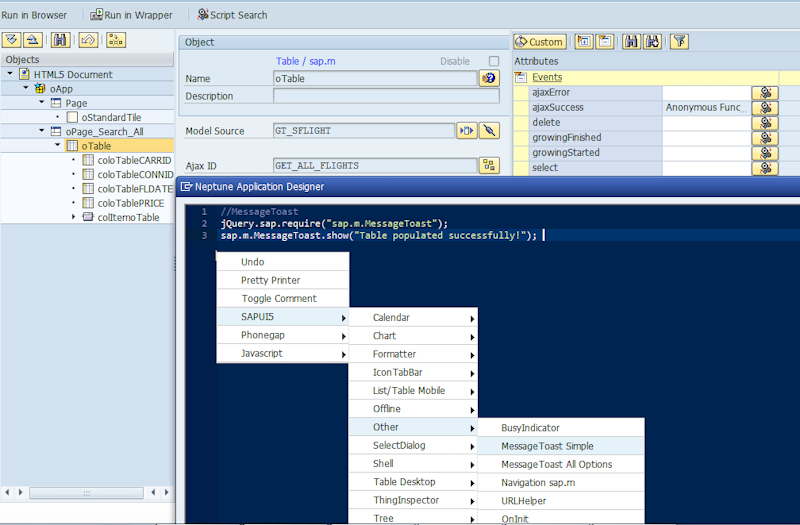Click the expand nodes icon in Attributes toolbar
This screenshot has width=800, height=525.
[x=584, y=41]
